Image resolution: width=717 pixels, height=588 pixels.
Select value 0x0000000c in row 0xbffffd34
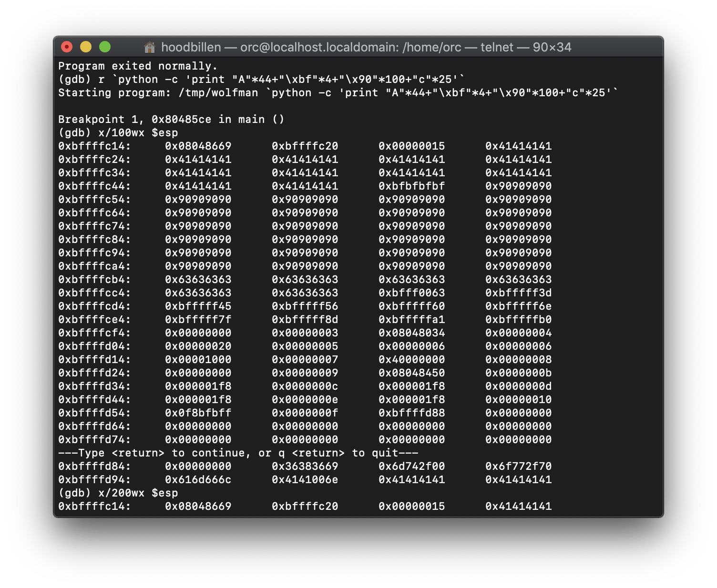pyautogui.click(x=305, y=386)
